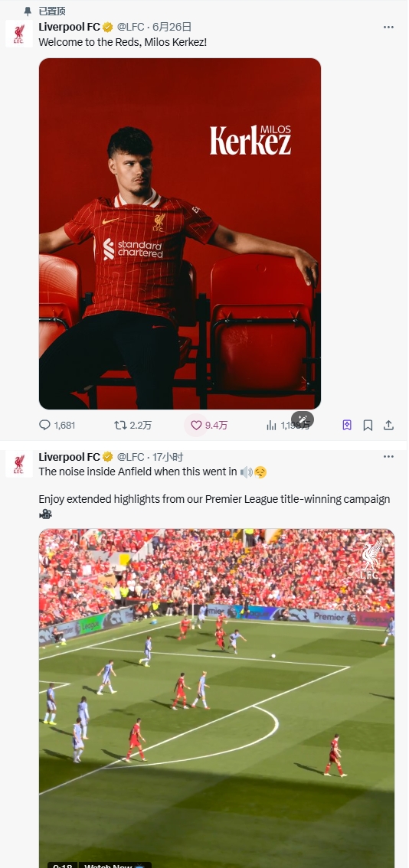Viewport: 409px width, 868px height.
Task: Open Liverpool FC profile name in first post
Action: [x=69, y=27]
